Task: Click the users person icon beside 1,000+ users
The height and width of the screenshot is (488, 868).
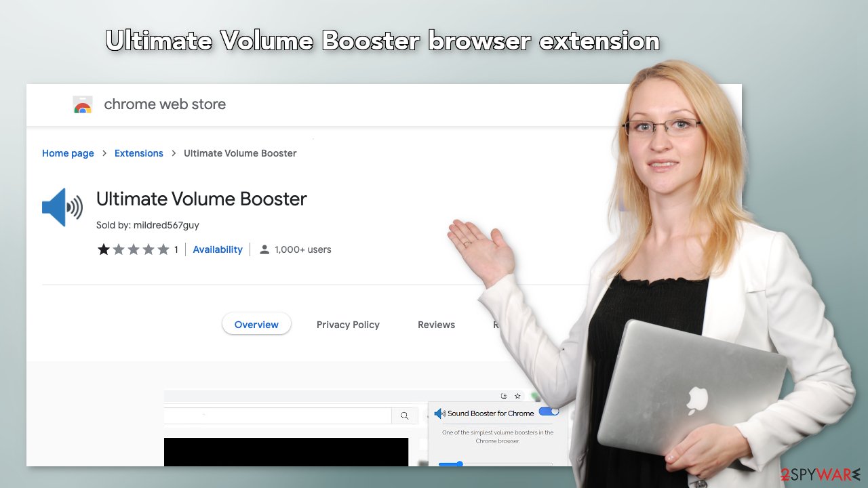Action: [x=264, y=249]
